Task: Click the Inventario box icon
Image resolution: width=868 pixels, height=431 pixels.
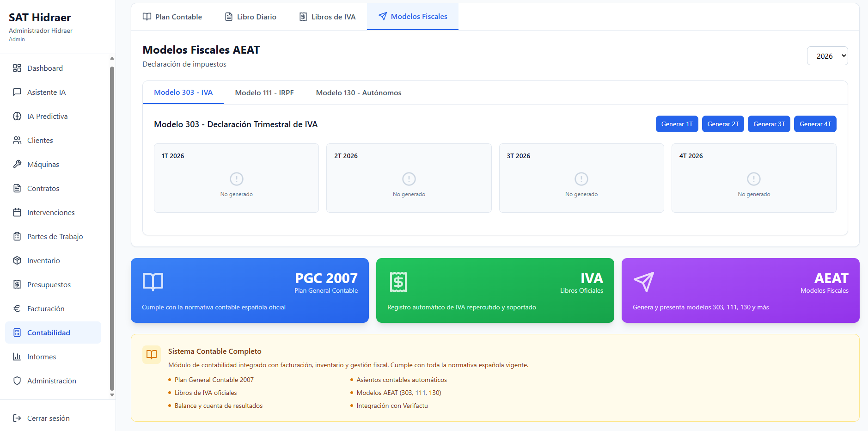Action: tap(17, 260)
